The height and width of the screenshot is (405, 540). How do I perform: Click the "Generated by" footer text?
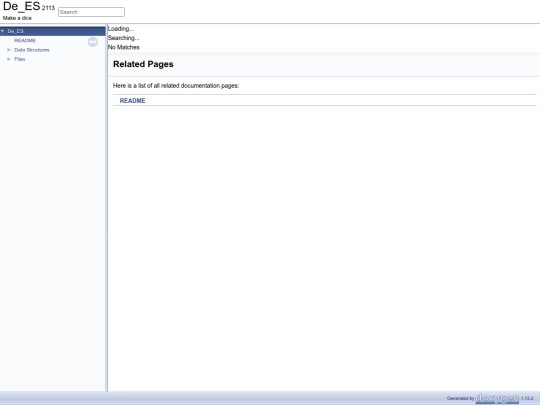pos(460,398)
